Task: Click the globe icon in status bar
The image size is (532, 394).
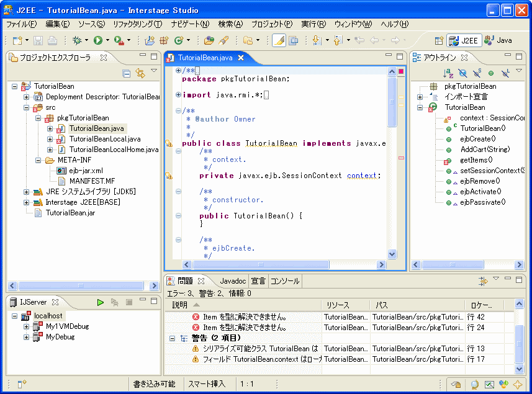Action: coord(474,384)
